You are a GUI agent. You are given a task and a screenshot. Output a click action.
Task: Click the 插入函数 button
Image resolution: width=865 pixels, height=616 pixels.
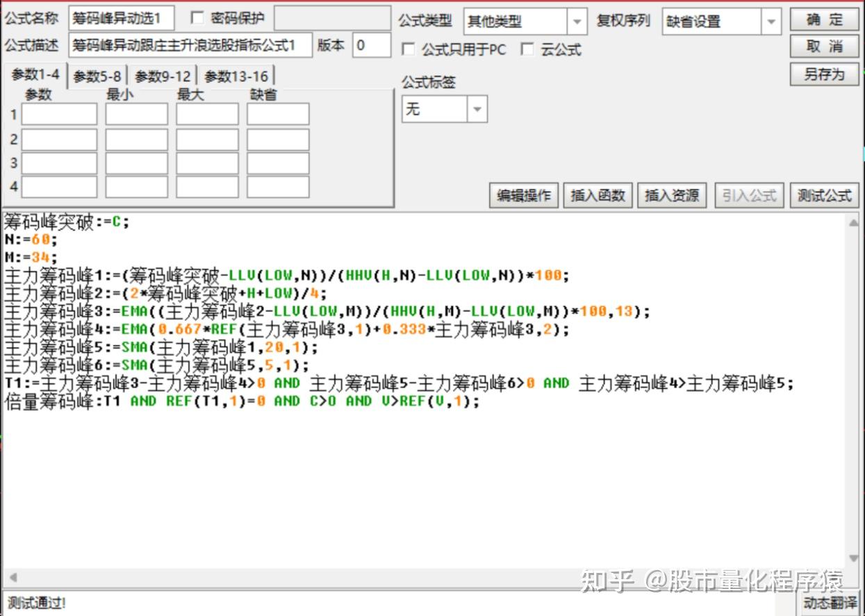pos(598,196)
